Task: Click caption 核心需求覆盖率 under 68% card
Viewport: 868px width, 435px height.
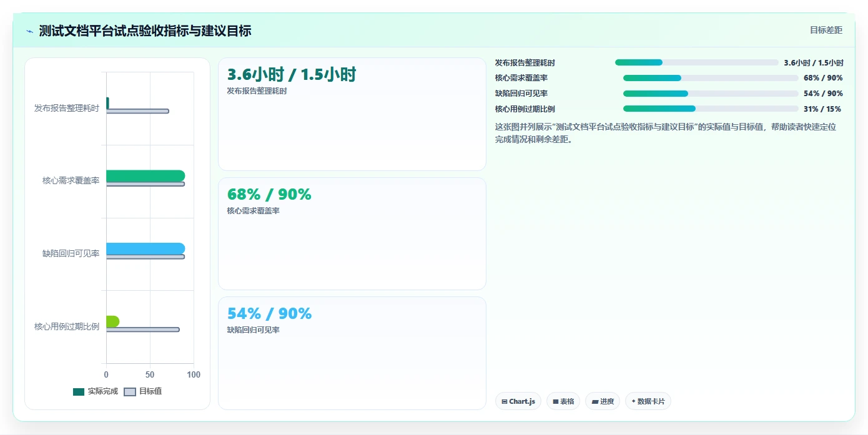Action: [254, 211]
